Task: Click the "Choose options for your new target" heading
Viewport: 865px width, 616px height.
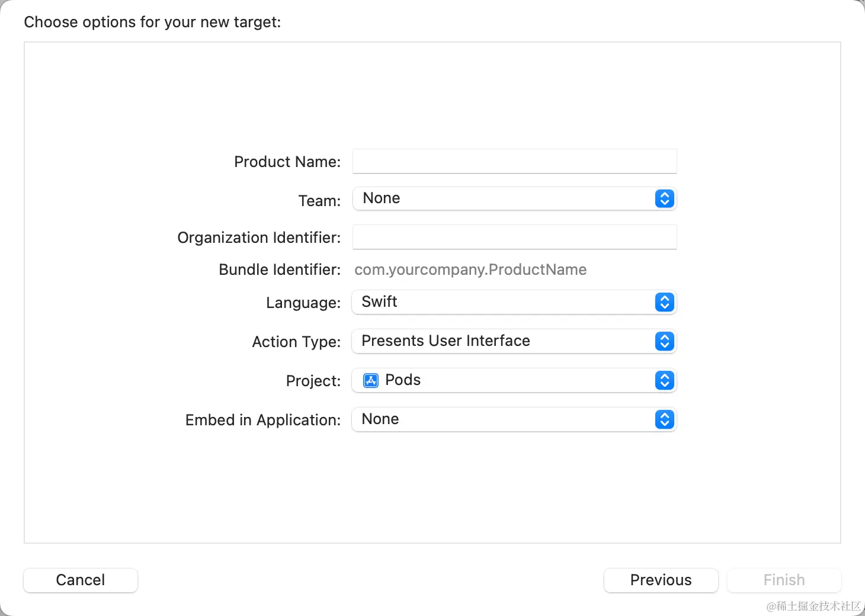Action: click(152, 22)
